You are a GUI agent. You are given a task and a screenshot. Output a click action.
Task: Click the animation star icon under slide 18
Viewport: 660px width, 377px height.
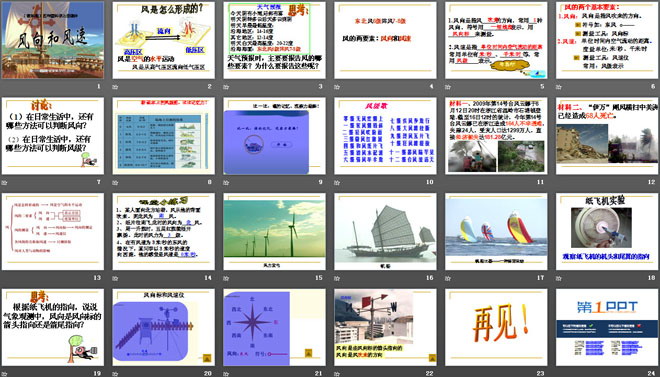tap(559, 278)
